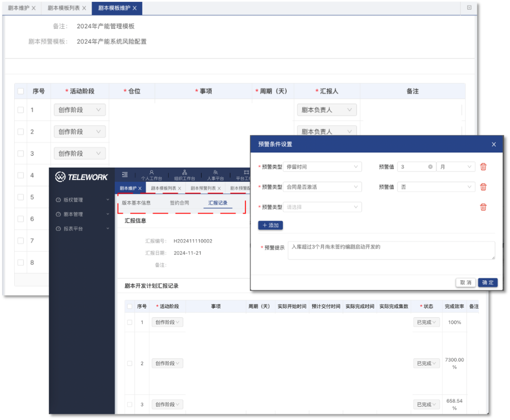The width and height of the screenshot is (510, 420).
Task: Open row 2 已完成 status dropdown
Action: click(x=426, y=363)
